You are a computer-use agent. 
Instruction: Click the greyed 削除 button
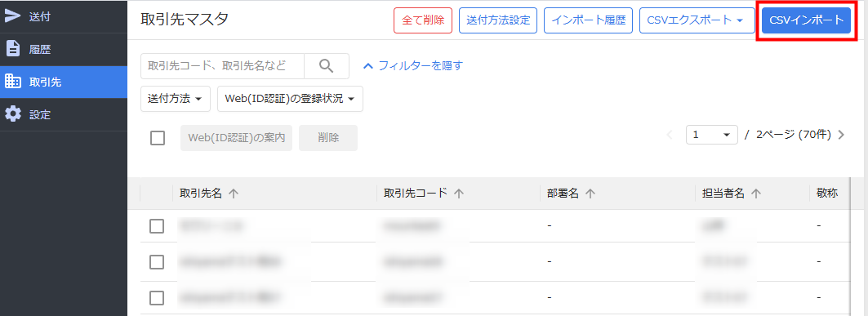pyautogui.click(x=328, y=138)
